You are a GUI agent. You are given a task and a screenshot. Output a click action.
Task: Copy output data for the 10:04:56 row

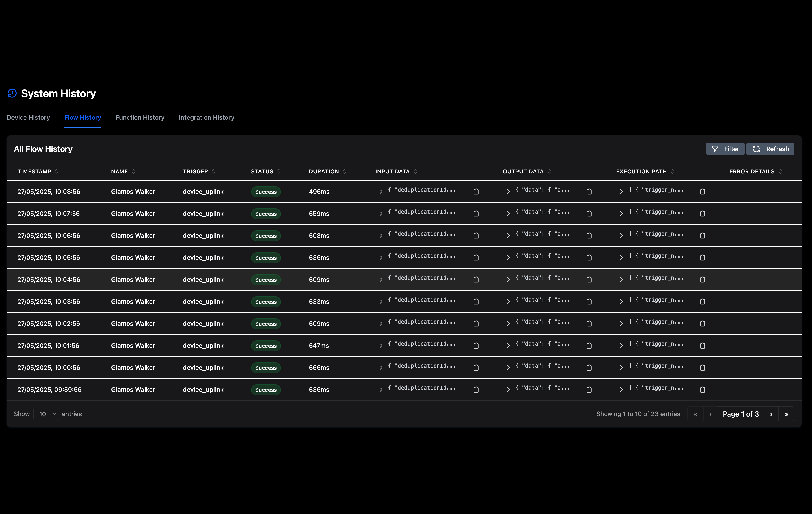tap(589, 280)
